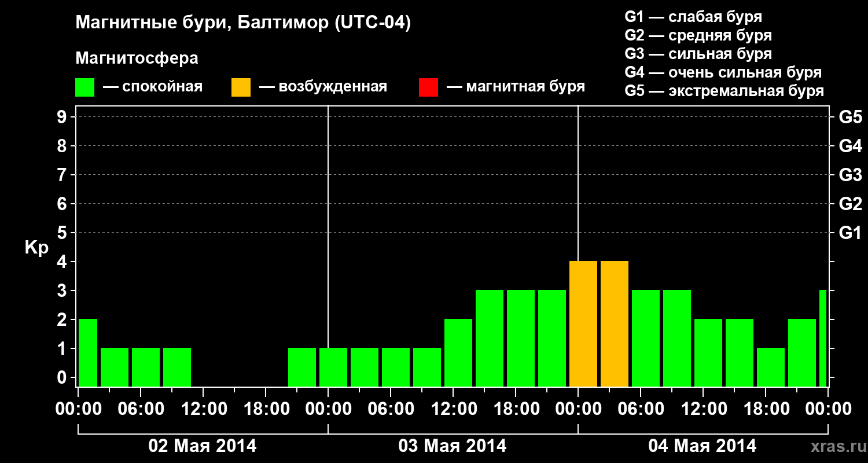Click green Kp 3 bar right after orange bars
868x463 pixels.
(646, 339)
